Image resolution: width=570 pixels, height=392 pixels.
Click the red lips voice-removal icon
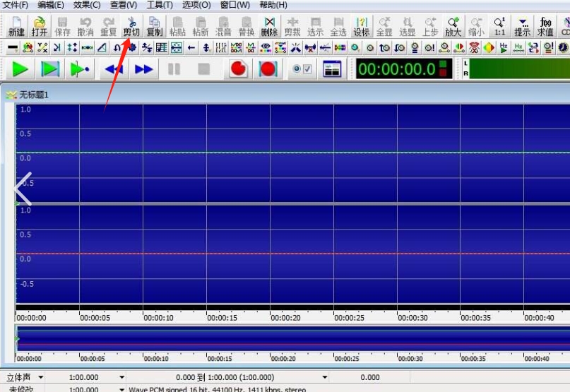pos(474,47)
